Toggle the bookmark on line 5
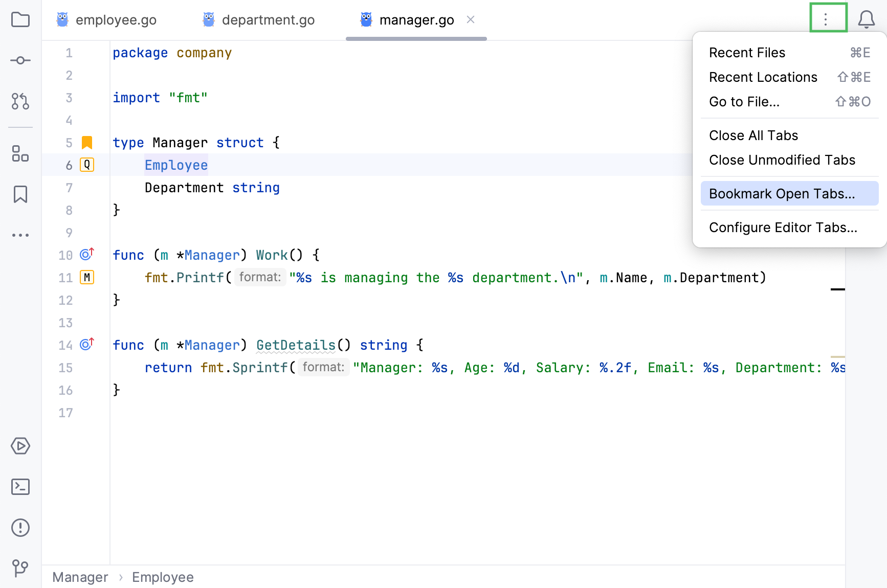The height and width of the screenshot is (588, 887). coord(86,142)
